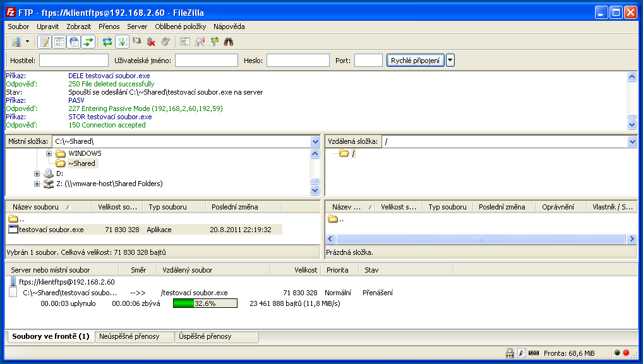
Task: Click the encryption lock status icon
Action: coord(510,353)
